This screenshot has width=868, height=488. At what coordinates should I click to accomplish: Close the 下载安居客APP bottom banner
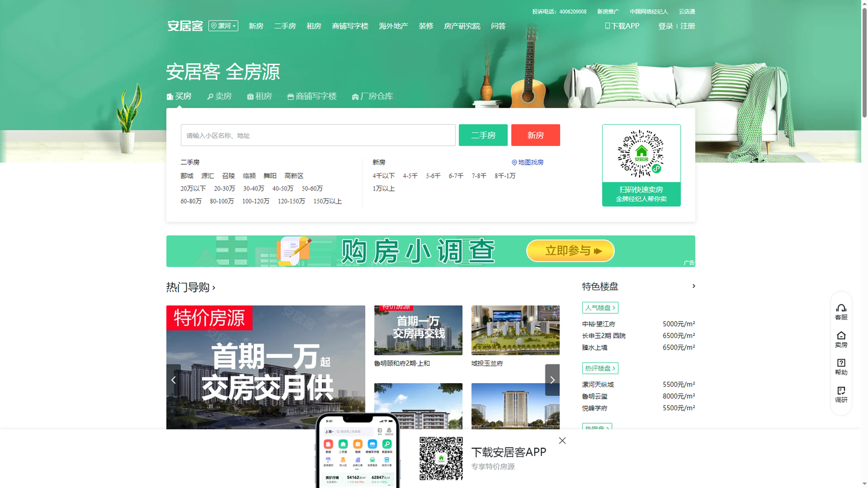tap(562, 441)
